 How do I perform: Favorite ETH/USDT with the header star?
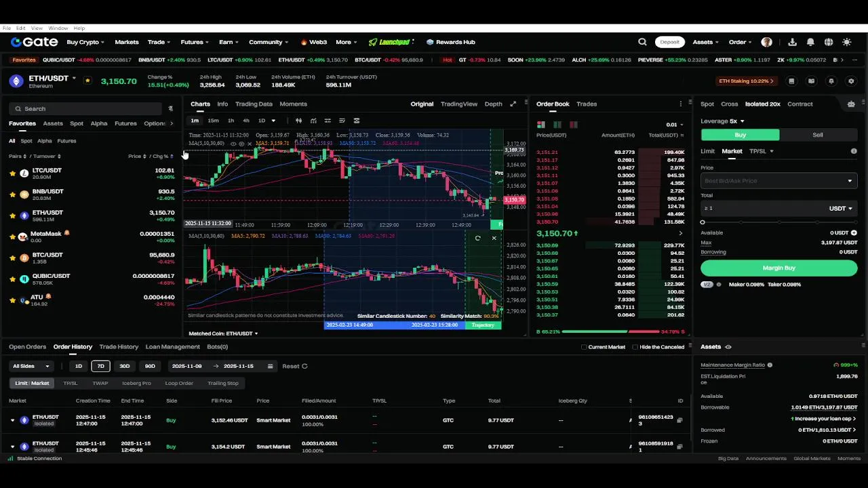click(x=87, y=81)
